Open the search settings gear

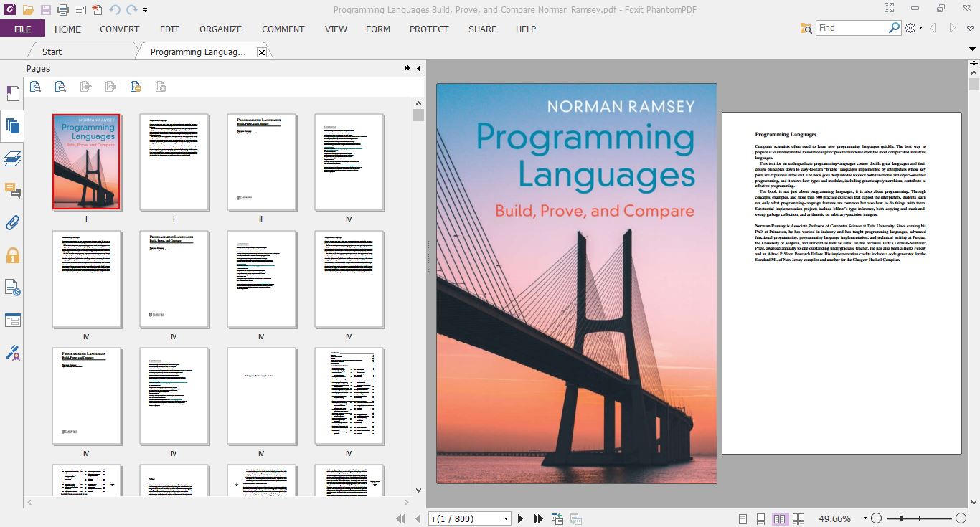pos(910,28)
